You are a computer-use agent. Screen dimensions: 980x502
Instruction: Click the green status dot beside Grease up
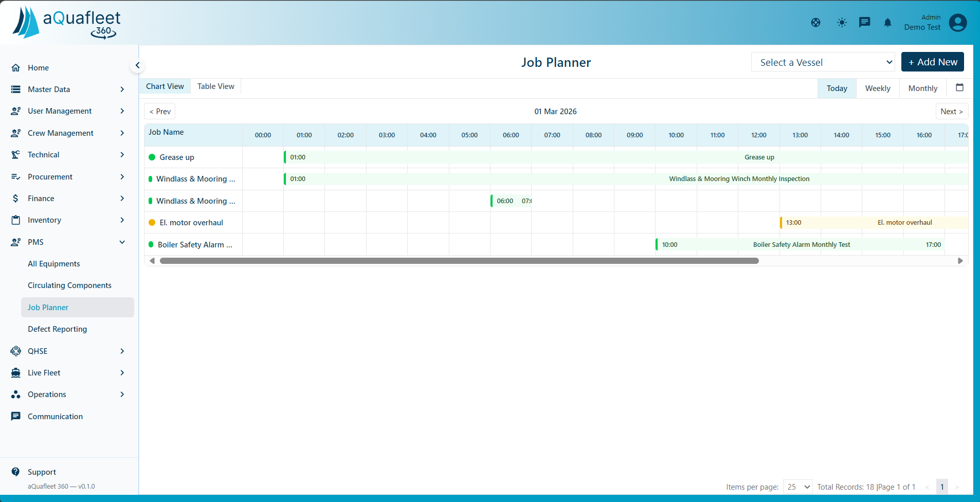click(151, 157)
